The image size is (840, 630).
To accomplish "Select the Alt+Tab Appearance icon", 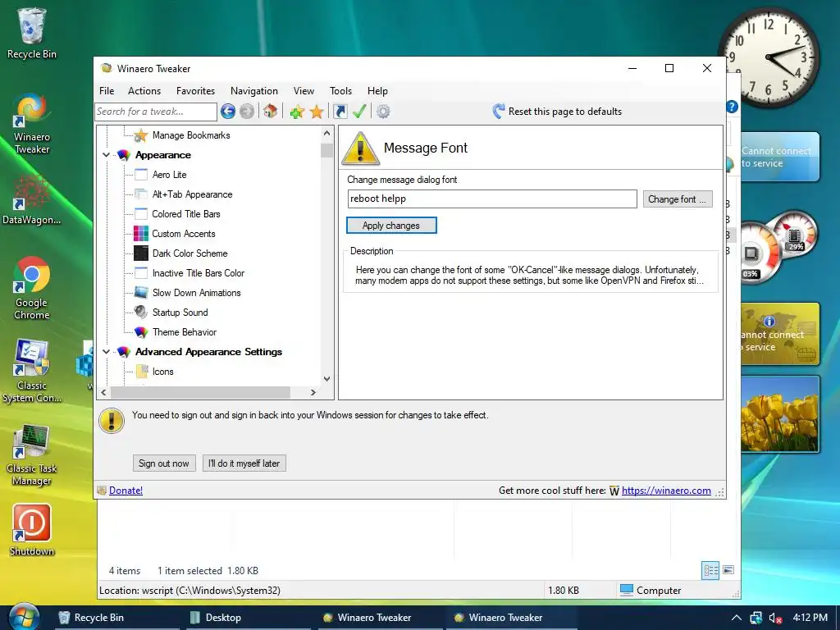I will [x=141, y=194].
